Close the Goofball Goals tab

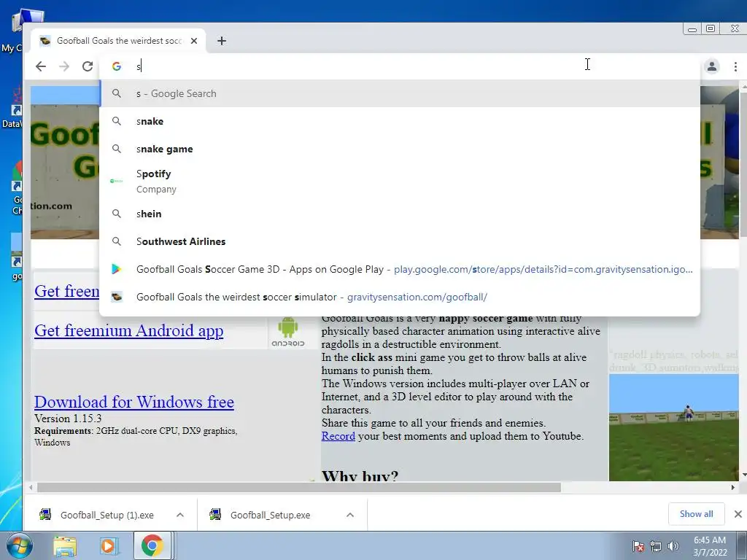(x=194, y=41)
